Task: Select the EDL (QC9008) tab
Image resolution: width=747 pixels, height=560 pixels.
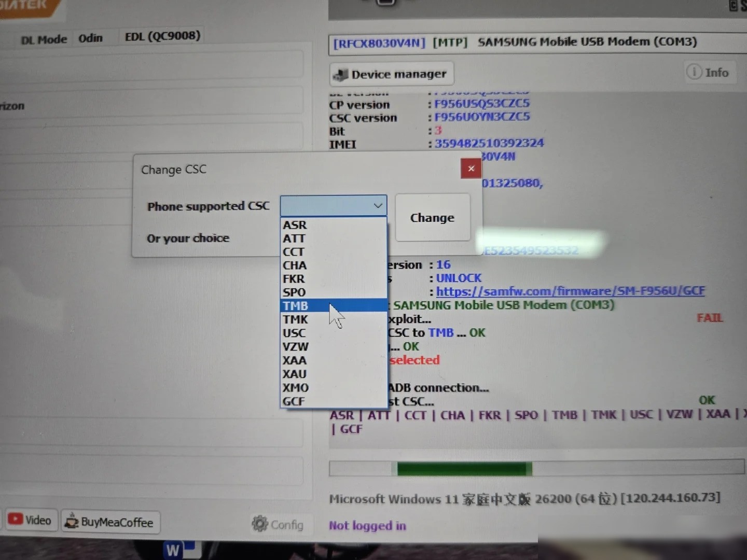Action: (162, 36)
